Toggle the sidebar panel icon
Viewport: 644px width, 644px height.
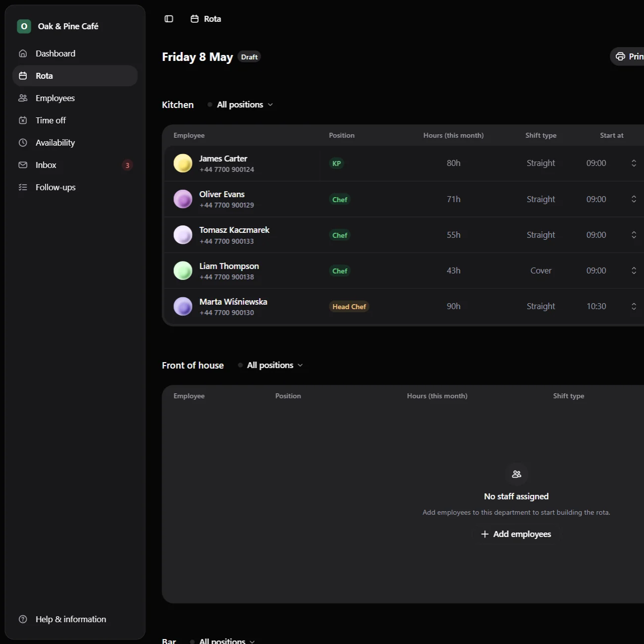point(169,19)
